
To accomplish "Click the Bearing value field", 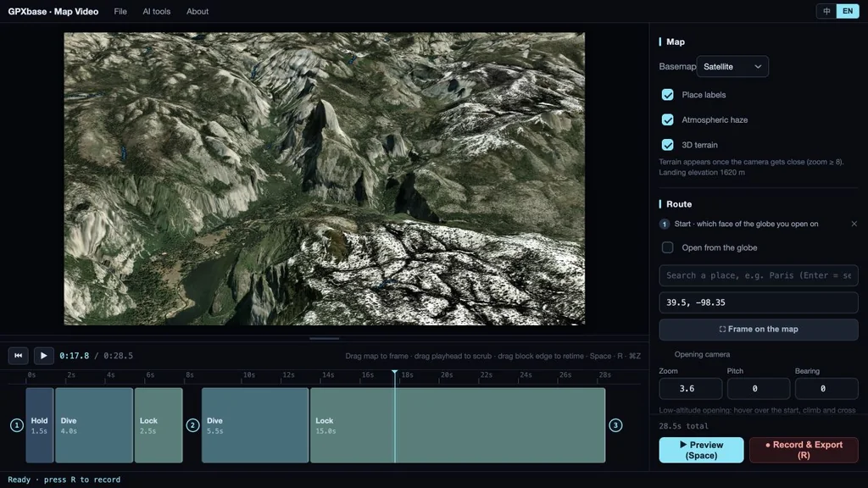I will pyautogui.click(x=826, y=388).
